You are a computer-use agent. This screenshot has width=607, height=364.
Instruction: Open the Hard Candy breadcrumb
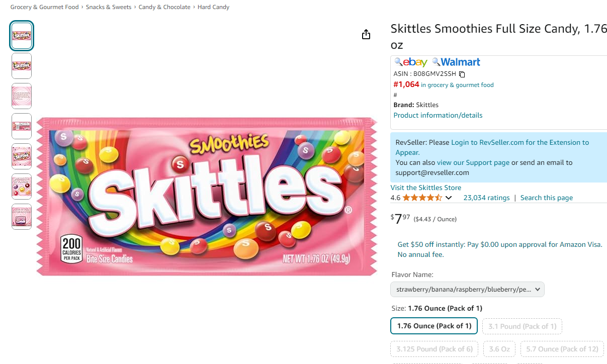coord(214,7)
